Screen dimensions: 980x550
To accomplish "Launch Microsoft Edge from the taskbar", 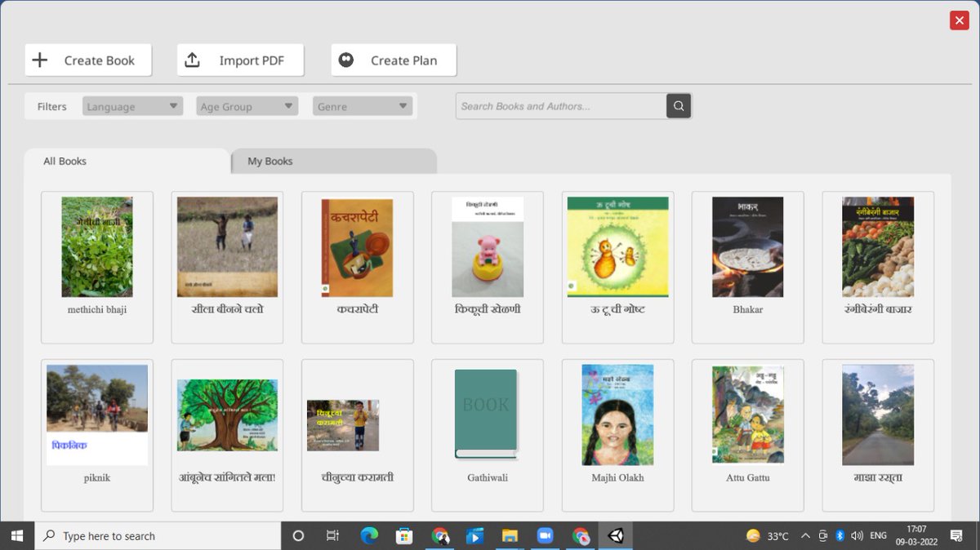I will click(369, 536).
